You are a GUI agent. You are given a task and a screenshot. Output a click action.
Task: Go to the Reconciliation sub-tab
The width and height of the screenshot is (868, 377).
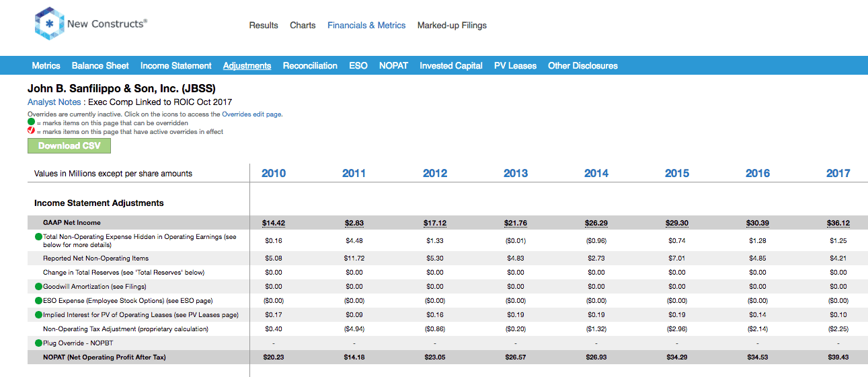coord(310,65)
